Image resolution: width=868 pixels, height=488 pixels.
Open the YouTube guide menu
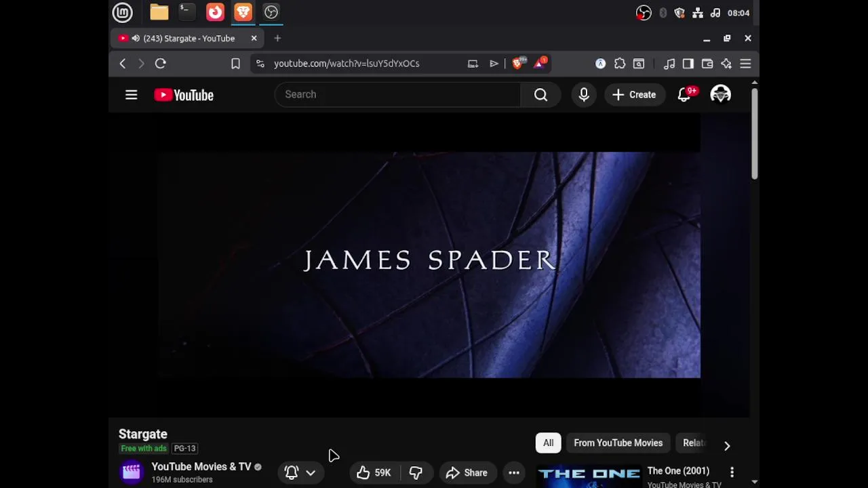tap(132, 95)
